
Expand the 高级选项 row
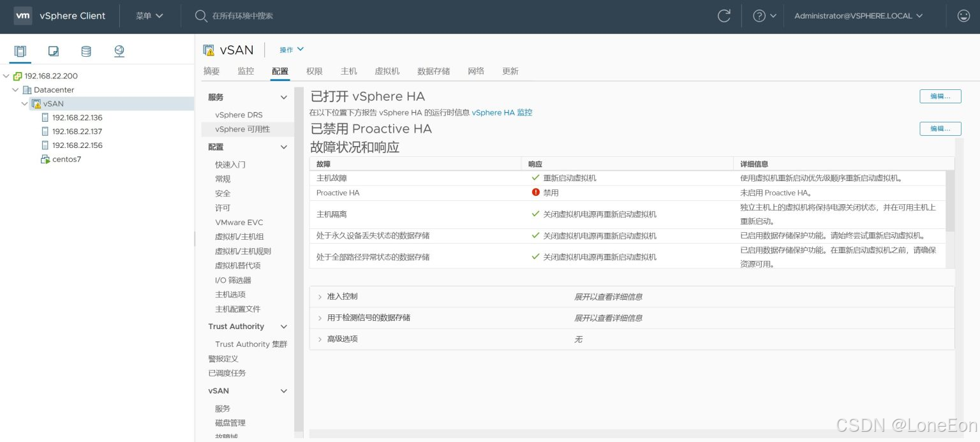[320, 339]
